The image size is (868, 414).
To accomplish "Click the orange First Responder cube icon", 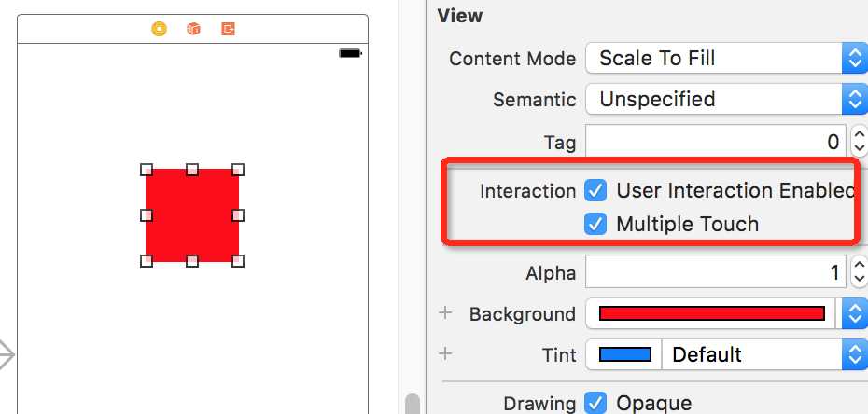I will [x=193, y=29].
